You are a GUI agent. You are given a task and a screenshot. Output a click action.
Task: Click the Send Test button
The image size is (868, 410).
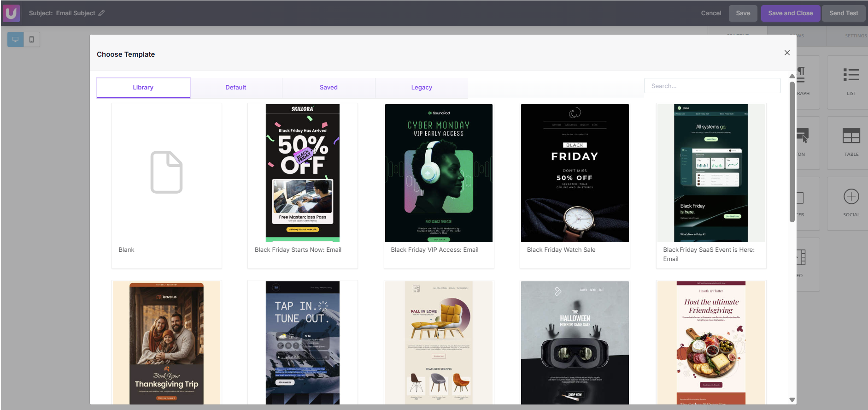point(844,13)
